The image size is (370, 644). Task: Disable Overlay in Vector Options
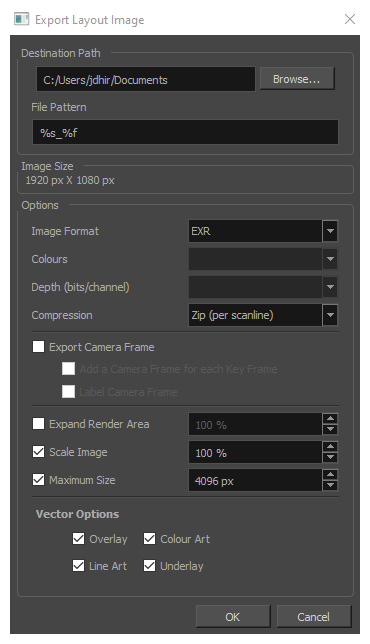pyautogui.click(x=78, y=538)
